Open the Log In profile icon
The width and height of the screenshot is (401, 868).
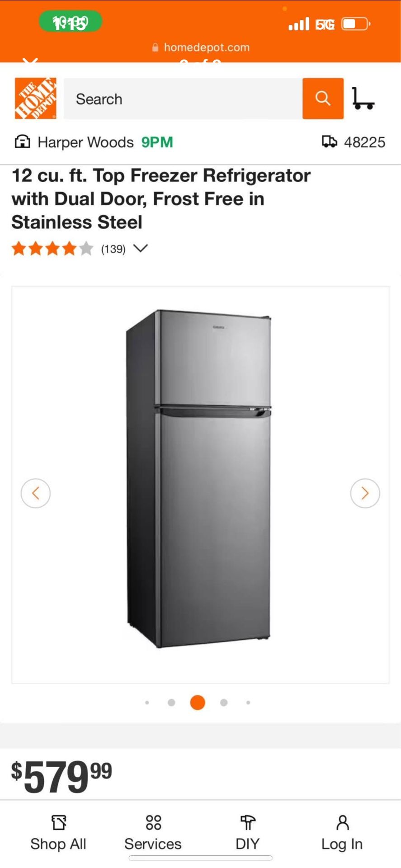click(x=342, y=823)
